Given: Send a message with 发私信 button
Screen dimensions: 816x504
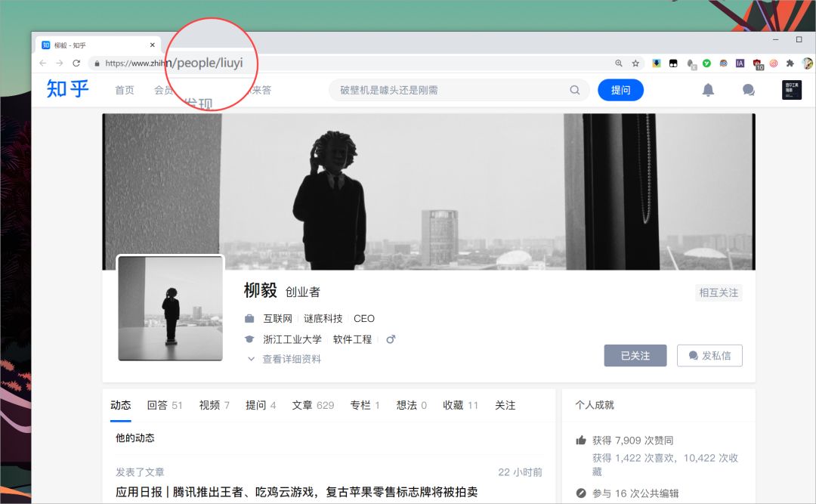Looking at the screenshot, I should [709, 356].
